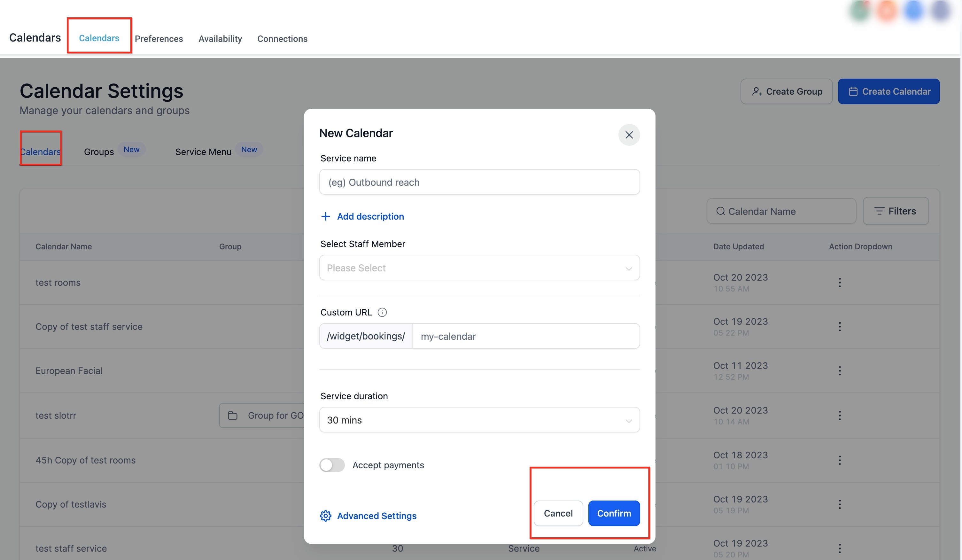Expand Select Staff Member dropdown
This screenshot has height=560, width=962.
point(479,268)
